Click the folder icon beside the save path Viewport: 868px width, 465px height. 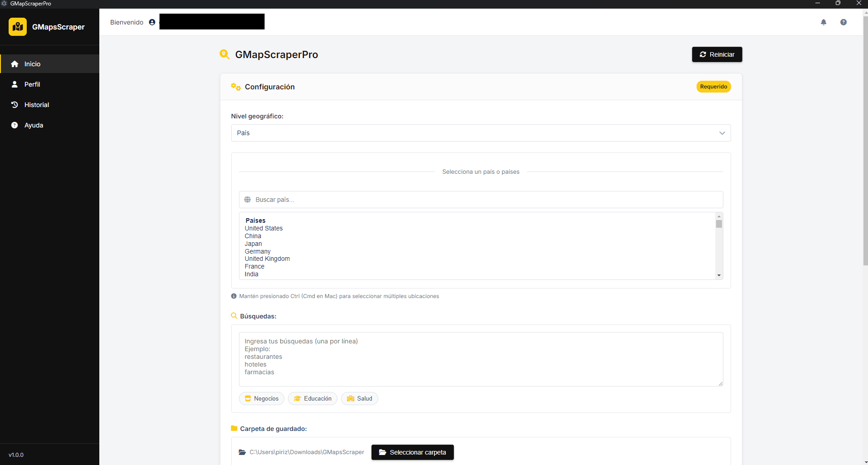pyautogui.click(x=242, y=452)
